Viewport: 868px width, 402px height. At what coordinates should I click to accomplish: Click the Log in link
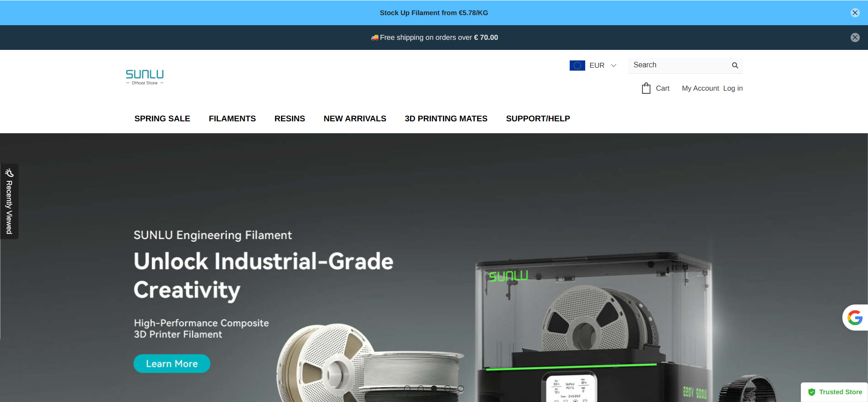click(x=733, y=88)
